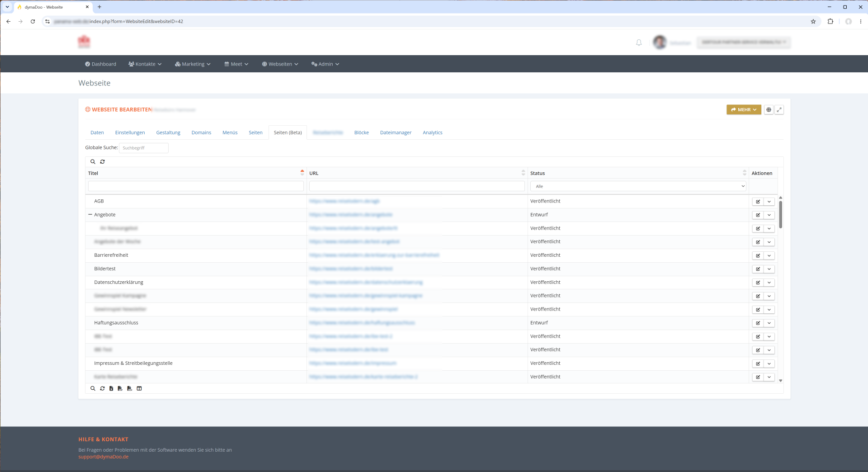Expand action menu arrow for Barrierefreiheit
Image resolution: width=868 pixels, height=472 pixels.
pos(769,256)
